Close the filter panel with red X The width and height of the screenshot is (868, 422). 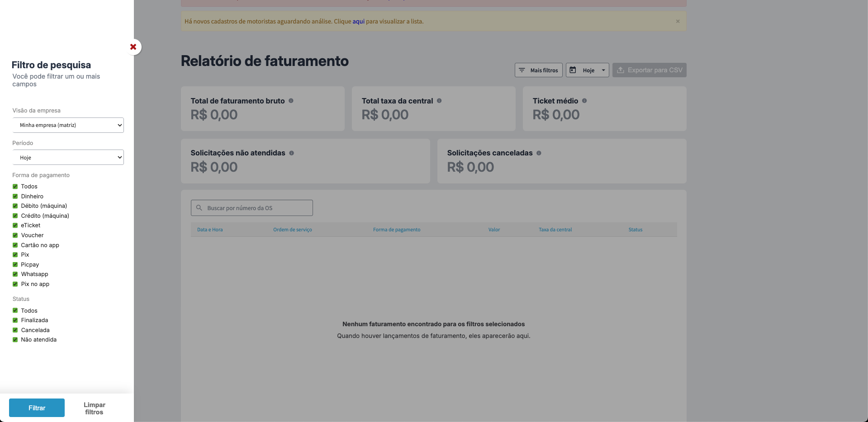[133, 47]
